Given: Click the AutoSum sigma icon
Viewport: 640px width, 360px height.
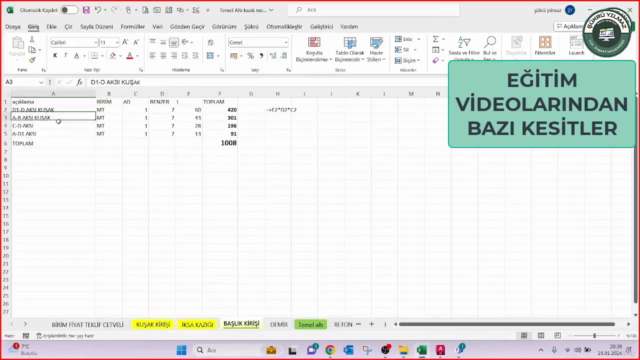Looking at the screenshot, I should click(x=436, y=39).
